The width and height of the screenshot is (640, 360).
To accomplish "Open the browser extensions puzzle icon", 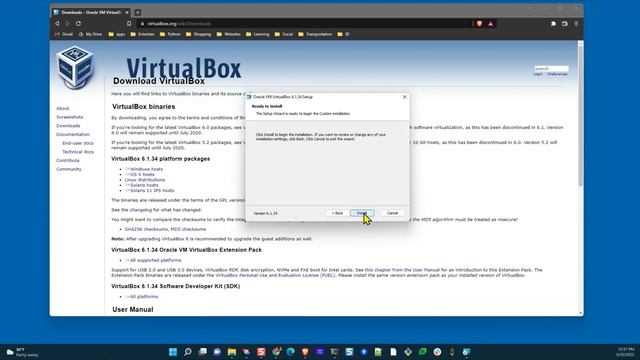I will coord(553,24).
